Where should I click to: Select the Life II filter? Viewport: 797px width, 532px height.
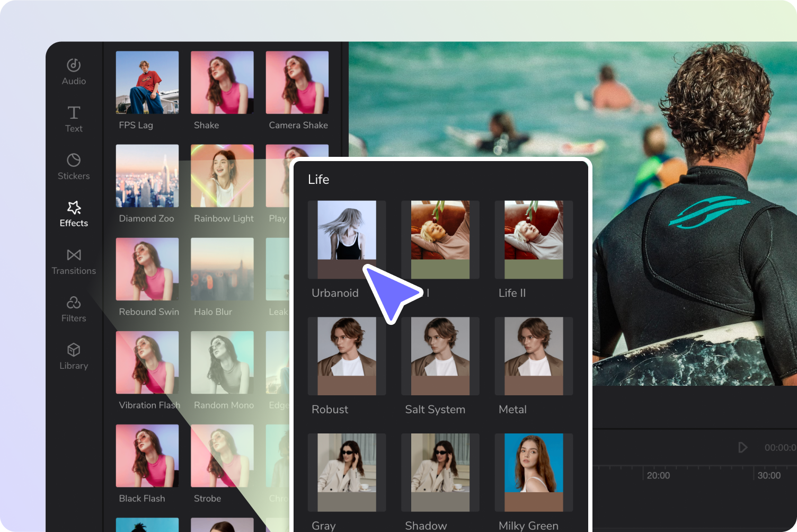(534, 240)
